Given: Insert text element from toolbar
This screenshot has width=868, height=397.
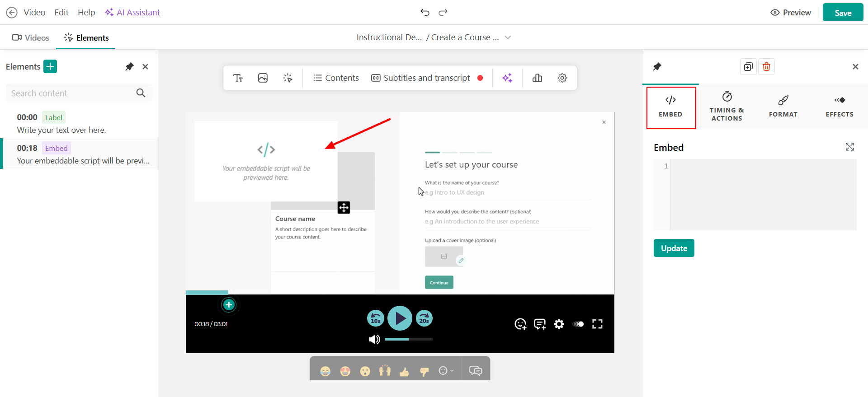Looking at the screenshot, I should coord(238,78).
